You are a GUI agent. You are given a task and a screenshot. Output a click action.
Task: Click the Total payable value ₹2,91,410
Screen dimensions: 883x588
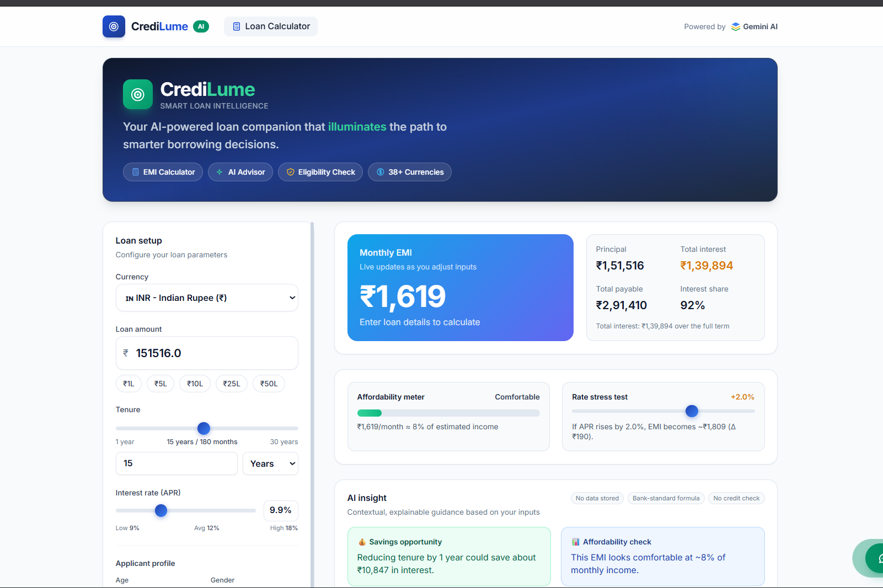pyautogui.click(x=622, y=305)
